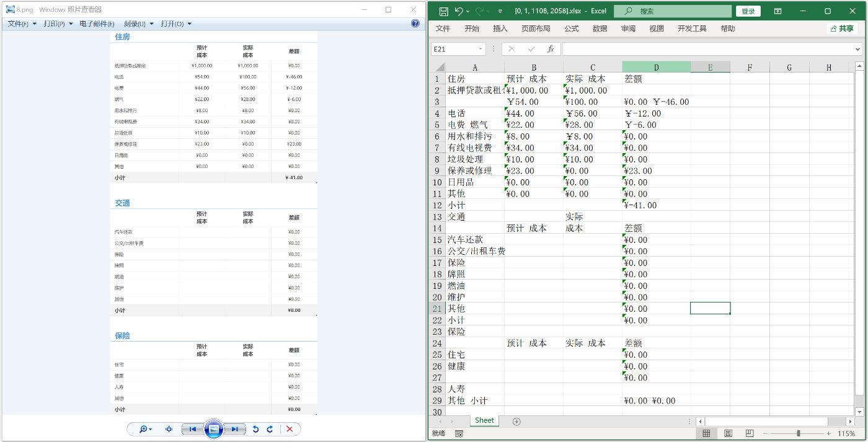Expand the Name Box dropdown showing E21

coord(480,49)
